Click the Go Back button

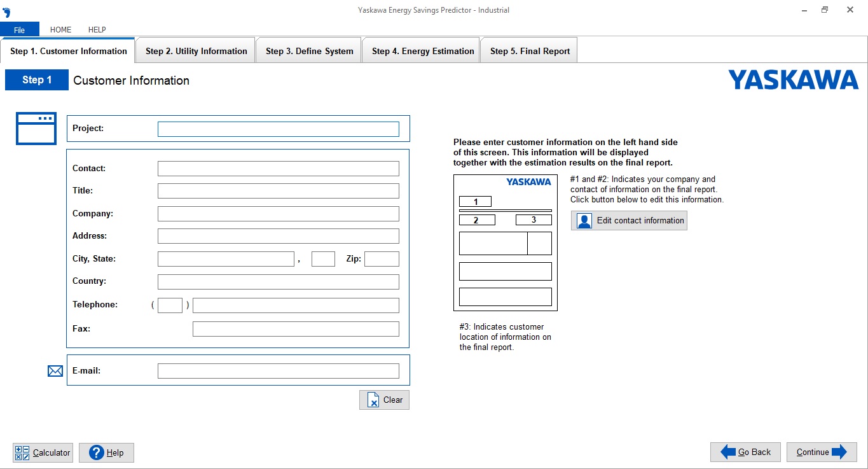(746, 452)
